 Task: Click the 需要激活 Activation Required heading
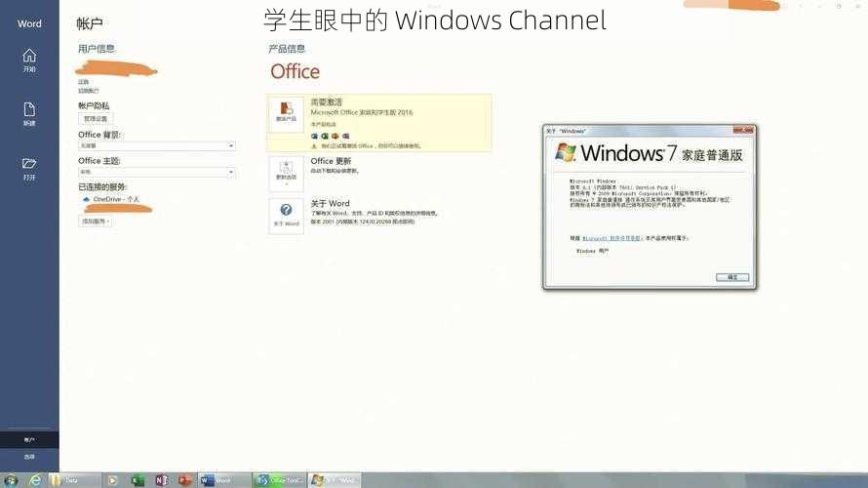327,102
